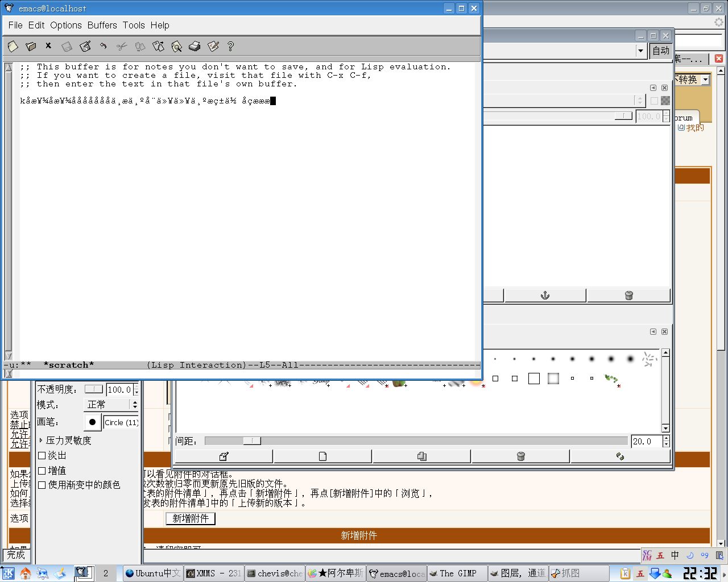The height and width of the screenshot is (582, 728).
Task: Click the Customize preferences icon in Emacs toolbar
Action: coord(213,46)
